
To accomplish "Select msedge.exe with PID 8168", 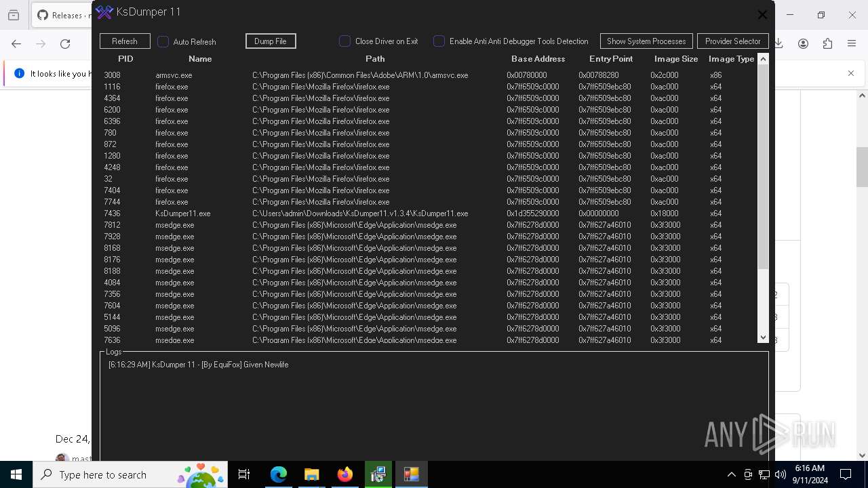I will pos(427,248).
